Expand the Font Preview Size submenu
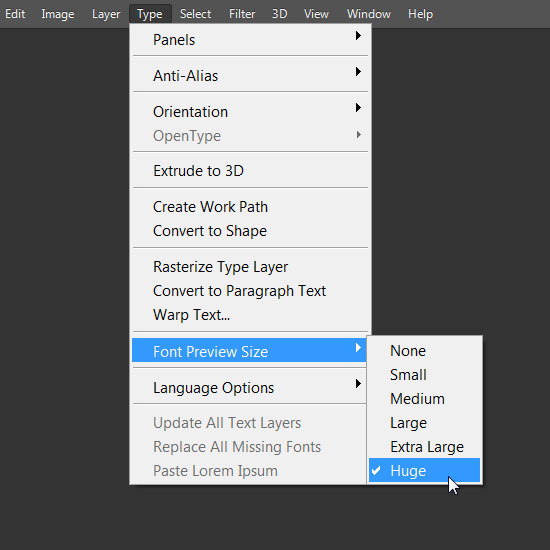This screenshot has width=550, height=550. [x=249, y=351]
